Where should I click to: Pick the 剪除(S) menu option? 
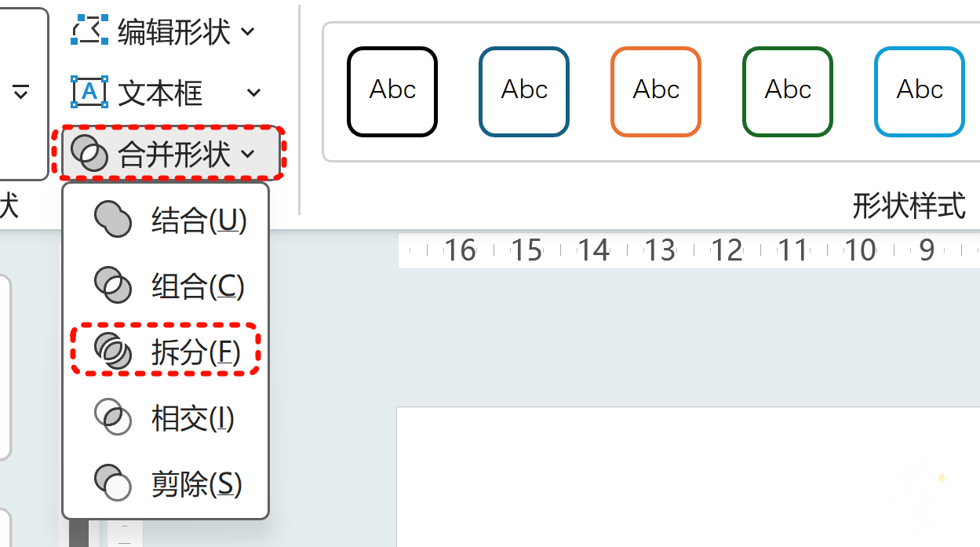click(x=196, y=483)
